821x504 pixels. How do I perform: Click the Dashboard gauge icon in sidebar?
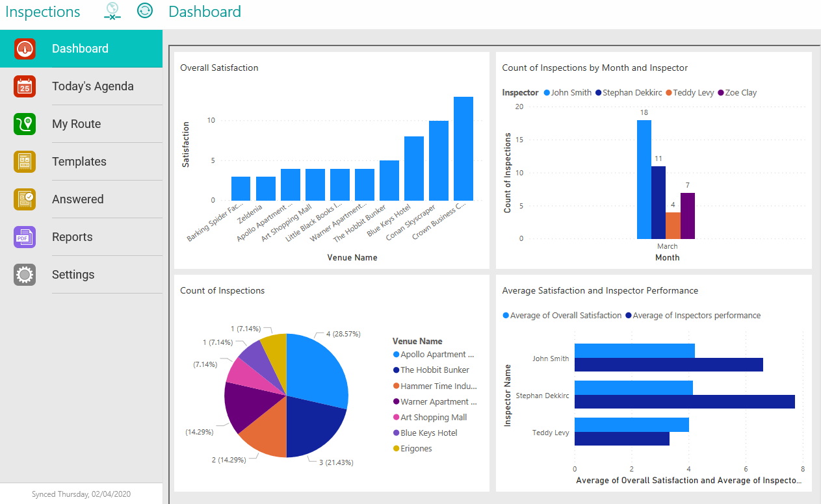(x=25, y=49)
